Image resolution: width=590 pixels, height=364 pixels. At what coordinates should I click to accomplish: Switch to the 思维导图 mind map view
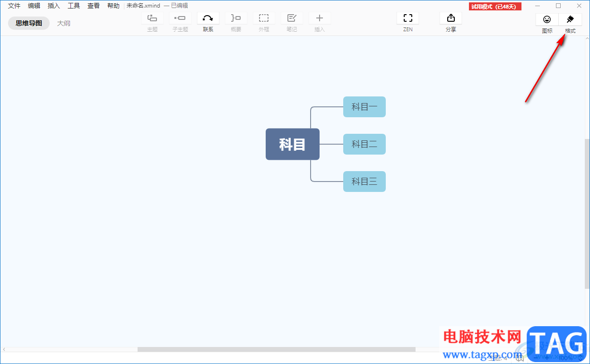(29, 23)
